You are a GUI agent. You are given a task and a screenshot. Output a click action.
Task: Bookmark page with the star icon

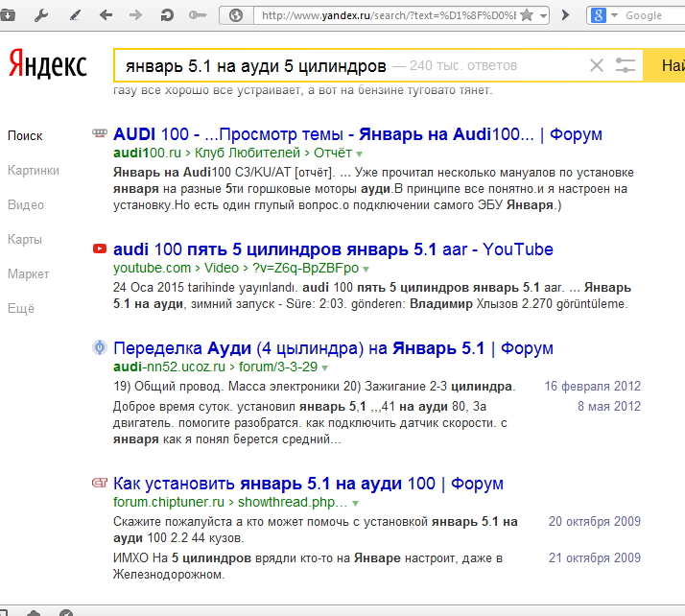528,15
